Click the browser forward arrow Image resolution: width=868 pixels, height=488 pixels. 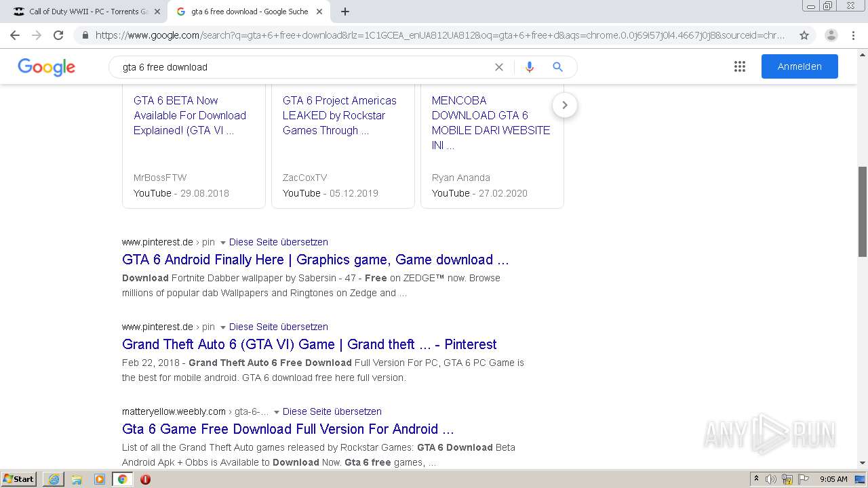coord(37,35)
